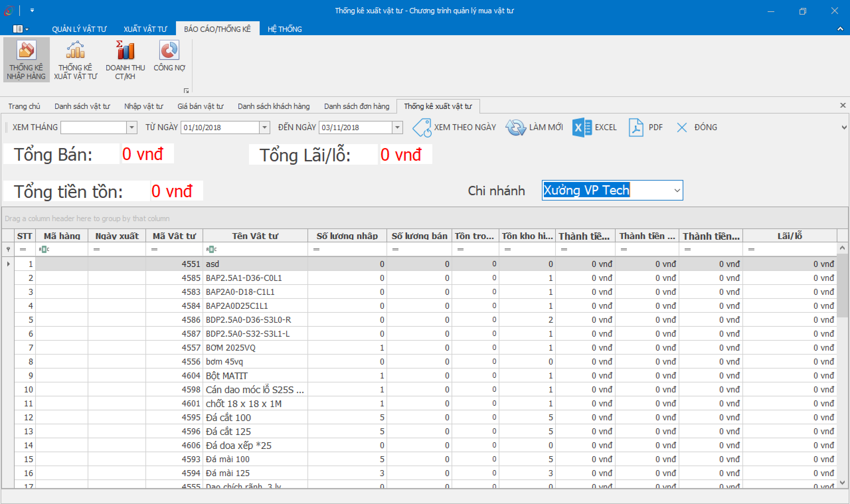Open the Danh sách khách hàng tab
Screen dimensions: 850x504
tap(273, 106)
